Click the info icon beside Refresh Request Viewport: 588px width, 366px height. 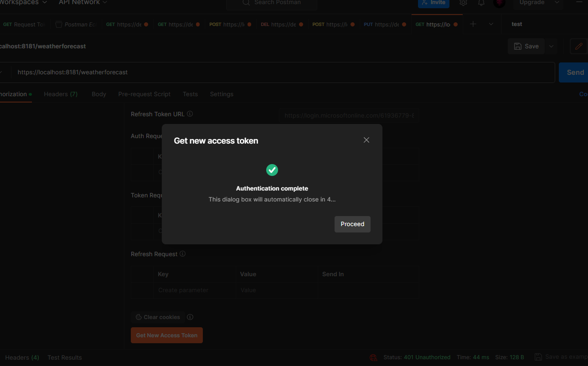tap(182, 254)
